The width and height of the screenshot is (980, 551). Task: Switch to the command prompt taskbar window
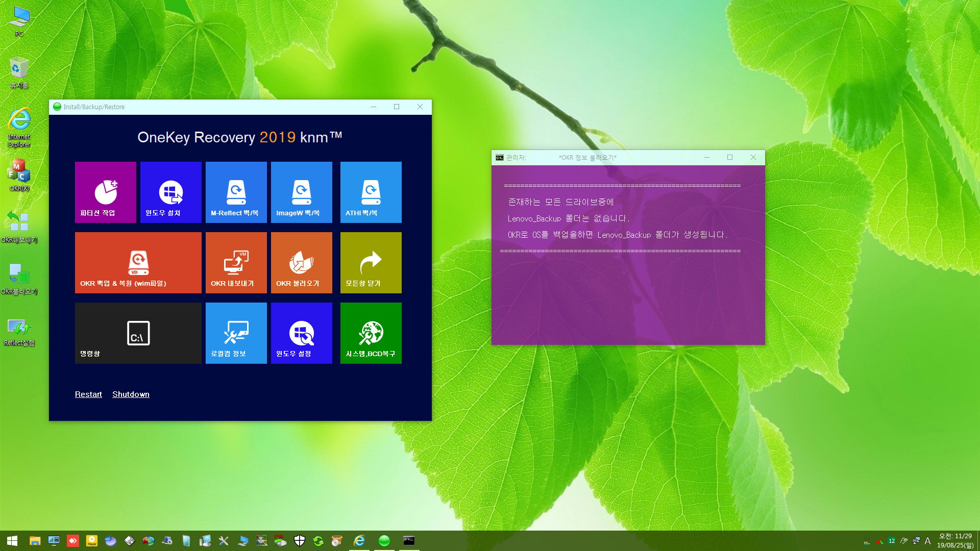pyautogui.click(x=409, y=541)
